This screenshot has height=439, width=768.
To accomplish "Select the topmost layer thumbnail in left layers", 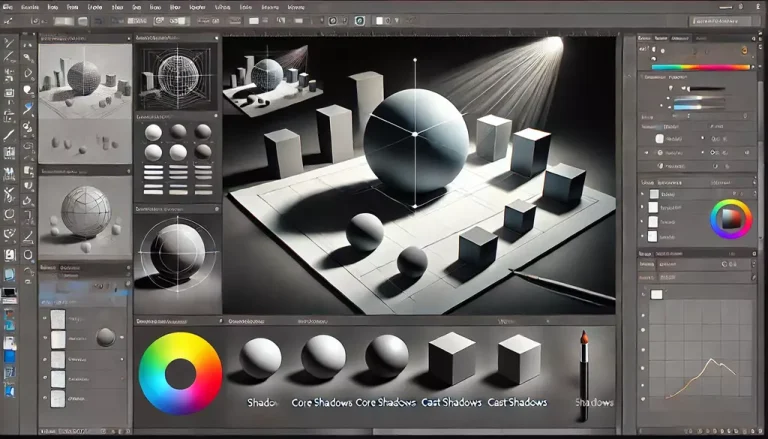I will tap(58, 319).
